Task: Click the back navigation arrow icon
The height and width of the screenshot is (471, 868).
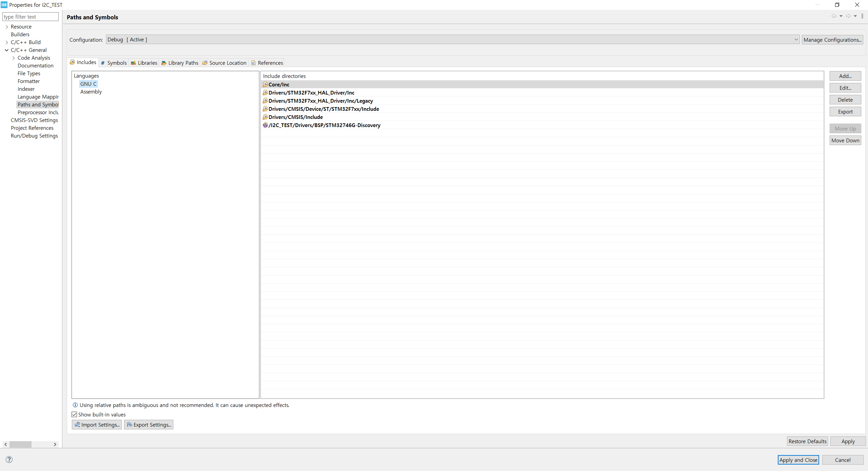Action: (x=834, y=16)
